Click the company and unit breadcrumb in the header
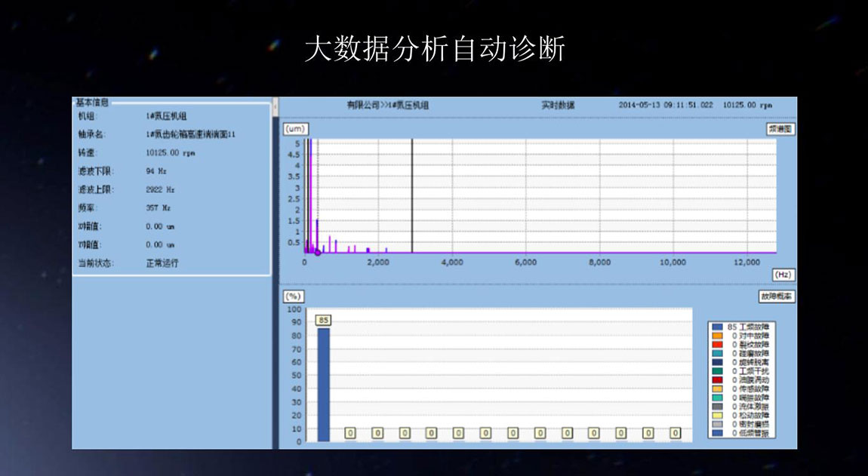 (x=387, y=105)
